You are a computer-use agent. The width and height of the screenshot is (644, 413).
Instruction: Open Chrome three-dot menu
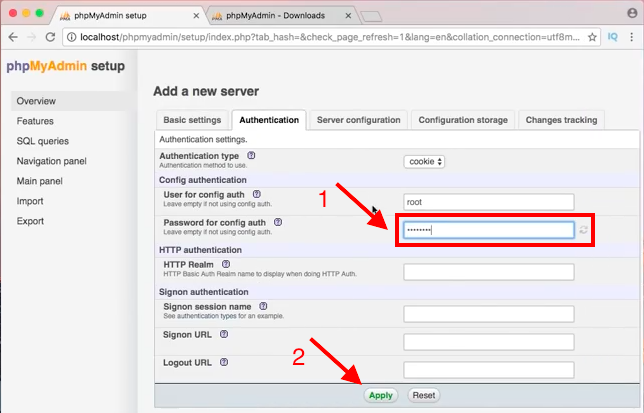pyautogui.click(x=632, y=37)
